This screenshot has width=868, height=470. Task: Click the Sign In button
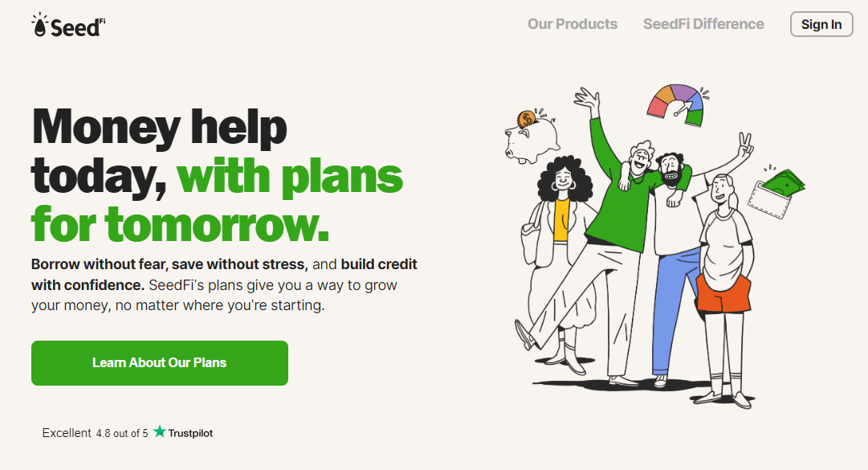tap(821, 24)
